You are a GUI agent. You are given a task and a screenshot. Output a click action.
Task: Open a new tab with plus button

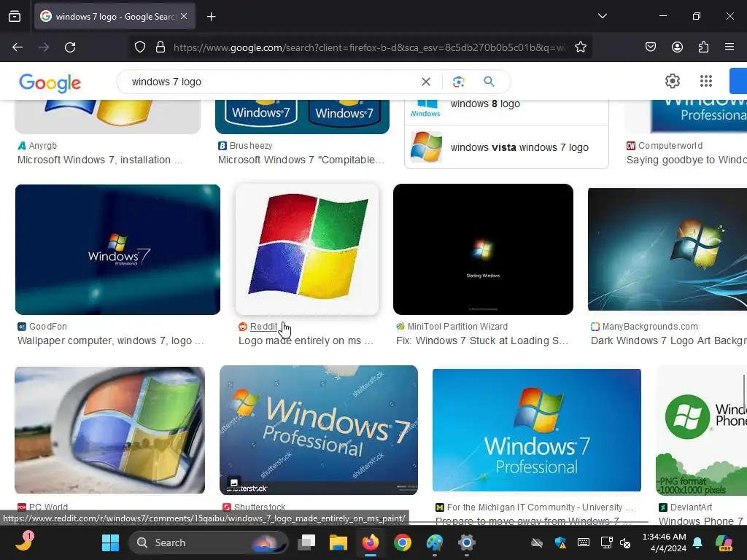211,17
